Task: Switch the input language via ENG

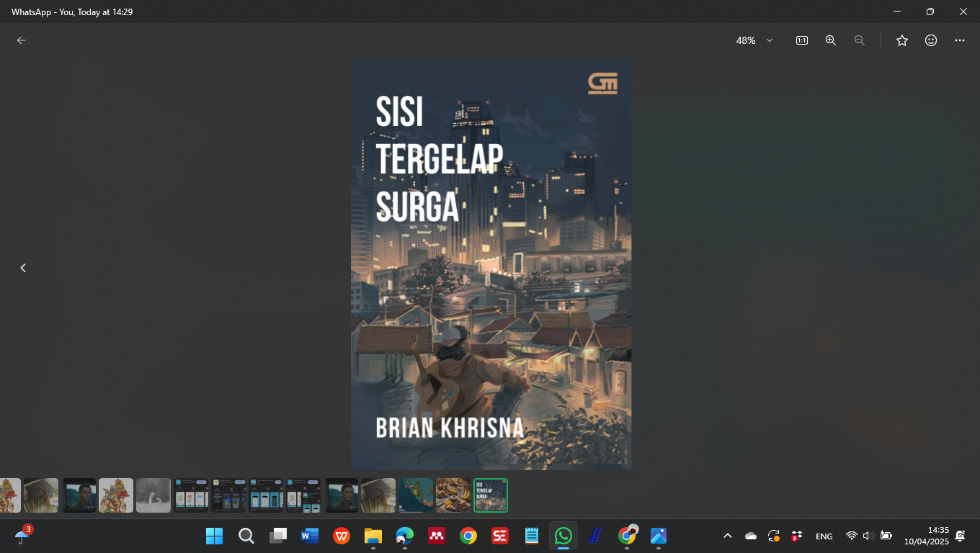Action: click(x=824, y=536)
